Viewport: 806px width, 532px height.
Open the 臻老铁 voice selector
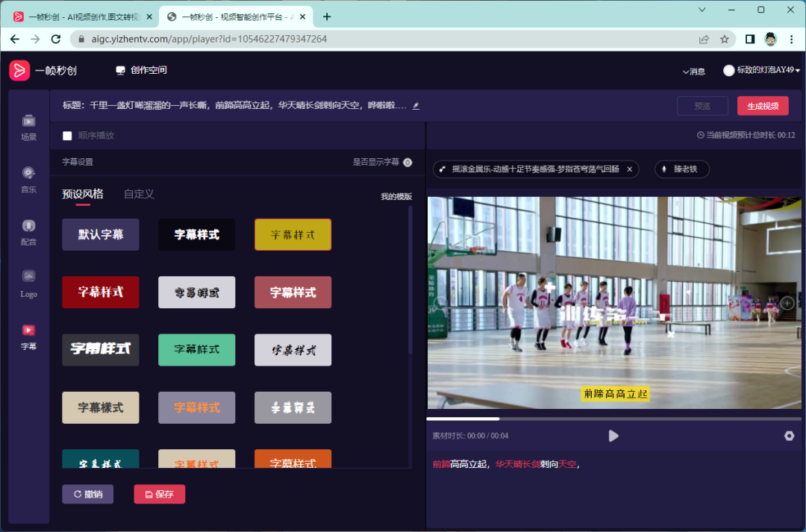point(681,169)
